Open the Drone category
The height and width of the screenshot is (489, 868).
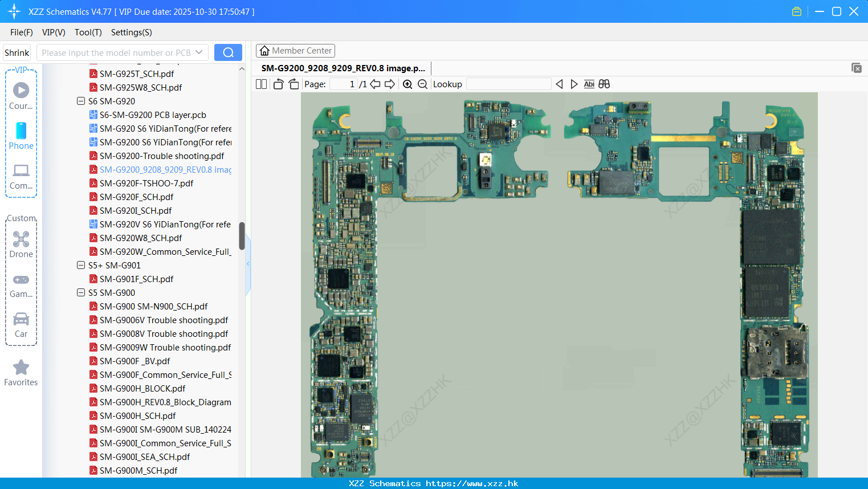coord(21,244)
